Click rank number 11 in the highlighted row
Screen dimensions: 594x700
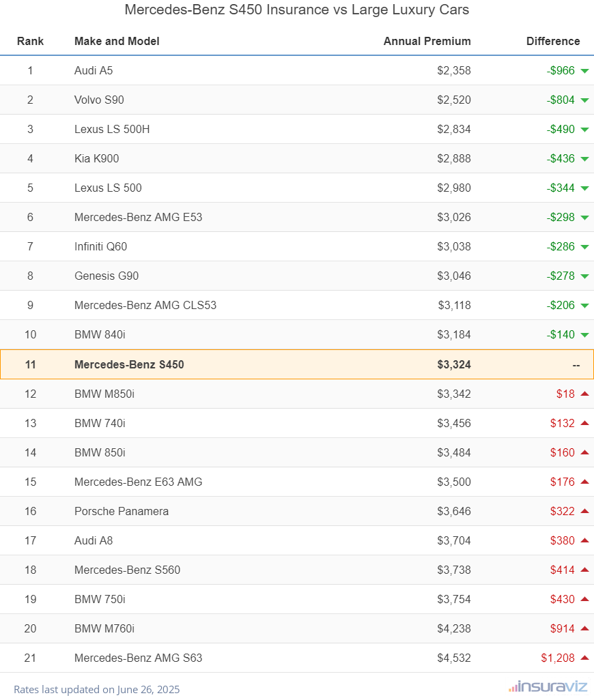(30, 365)
